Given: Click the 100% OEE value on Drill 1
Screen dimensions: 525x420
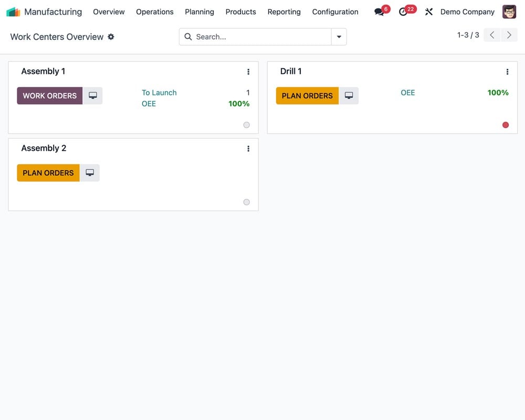Looking at the screenshot, I should click(x=498, y=92).
